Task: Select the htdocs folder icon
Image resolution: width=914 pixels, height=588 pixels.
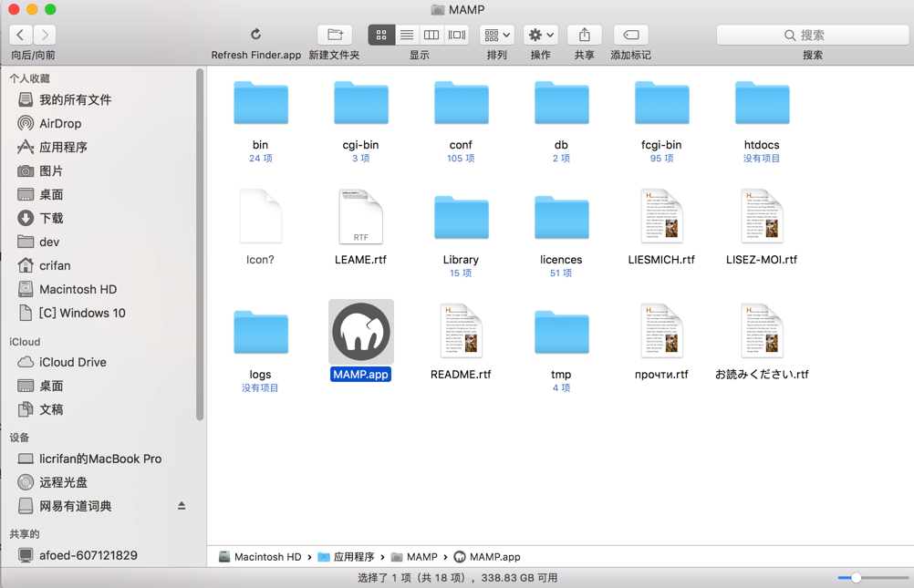Action: (x=762, y=103)
